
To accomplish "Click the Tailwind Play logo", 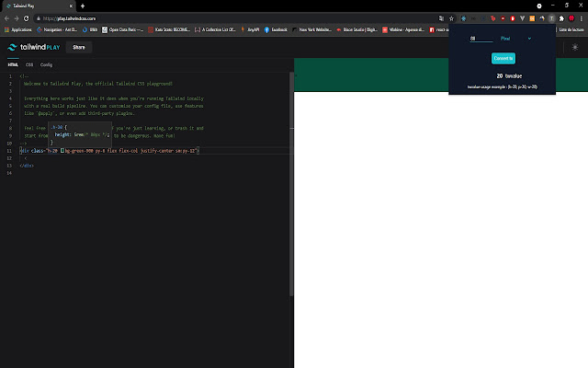I will [34, 47].
